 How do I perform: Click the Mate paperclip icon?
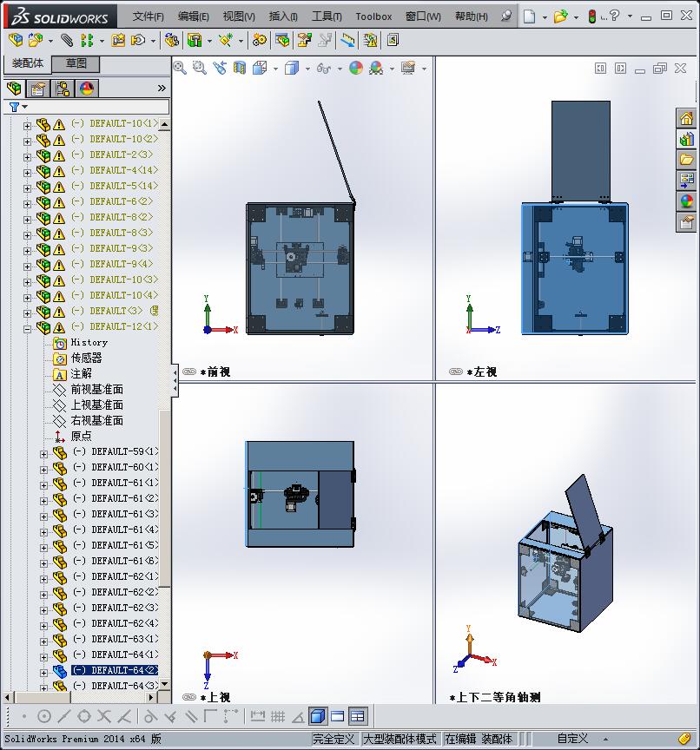[67, 40]
